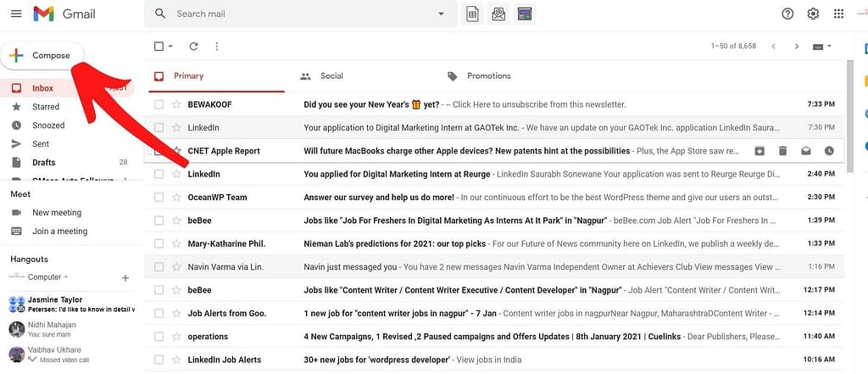Click the open envelope @ extension icon

click(x=498, y=14)
